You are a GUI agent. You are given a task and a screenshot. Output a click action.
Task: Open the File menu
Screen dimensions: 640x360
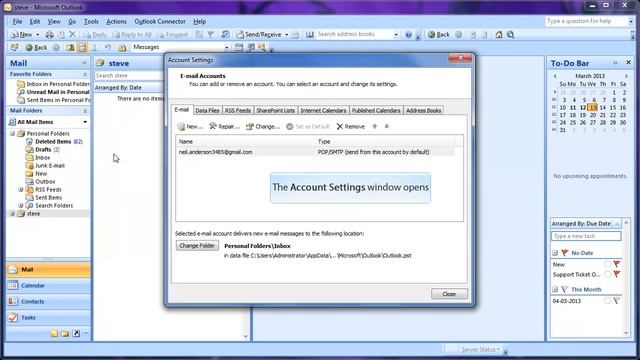17,22
